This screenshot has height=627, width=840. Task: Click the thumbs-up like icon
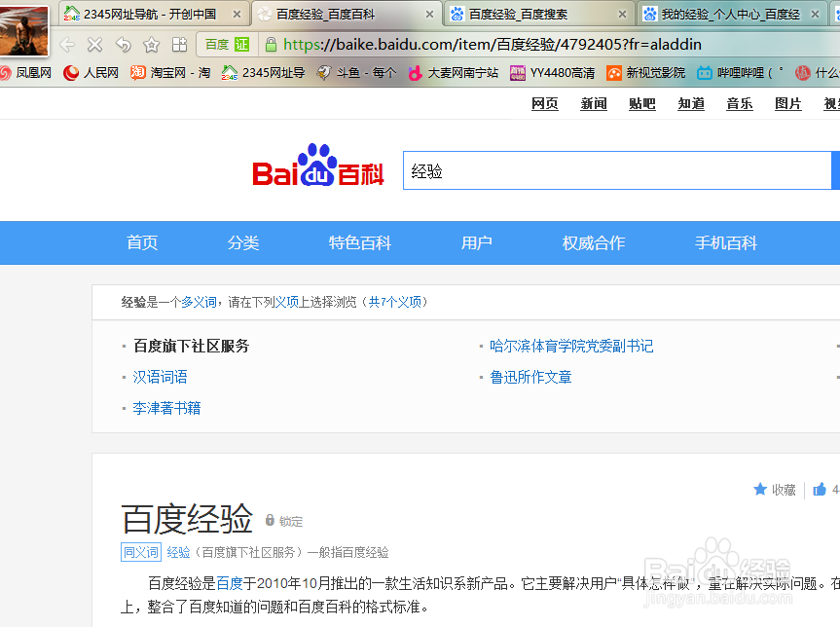(820, 489)
